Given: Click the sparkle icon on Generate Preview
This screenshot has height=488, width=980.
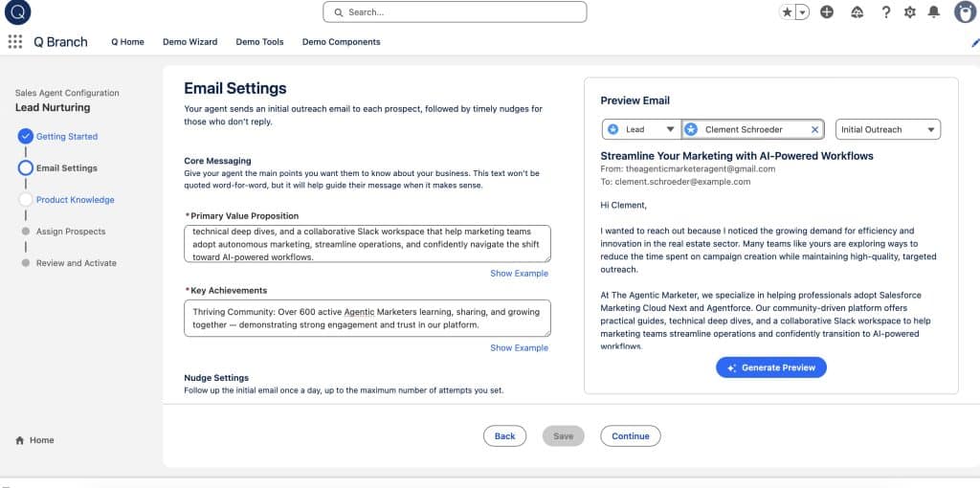Looking at the screenshot, I should (x=732, y=368).
